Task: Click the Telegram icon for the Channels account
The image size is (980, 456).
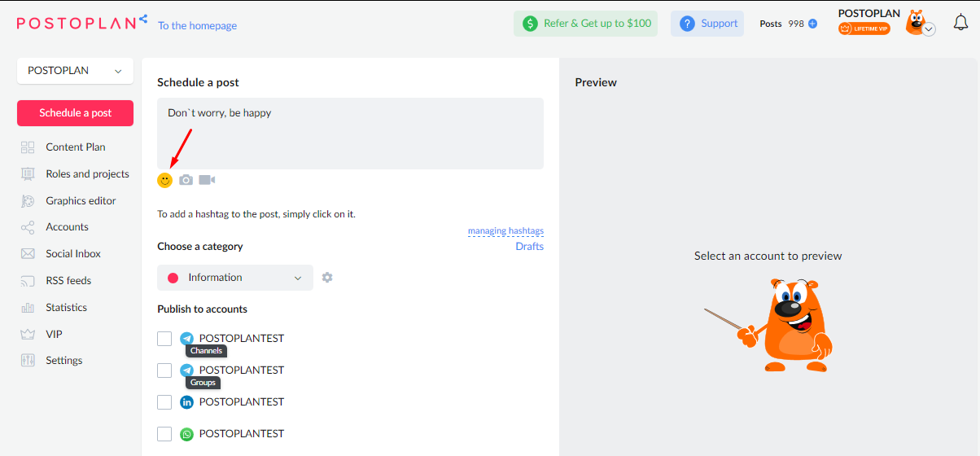Action: 187,339
